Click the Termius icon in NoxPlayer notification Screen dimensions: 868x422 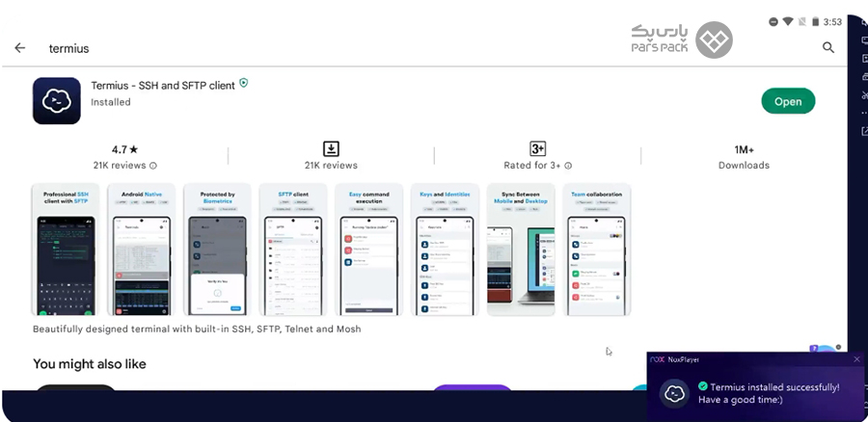tap(674, 393)
